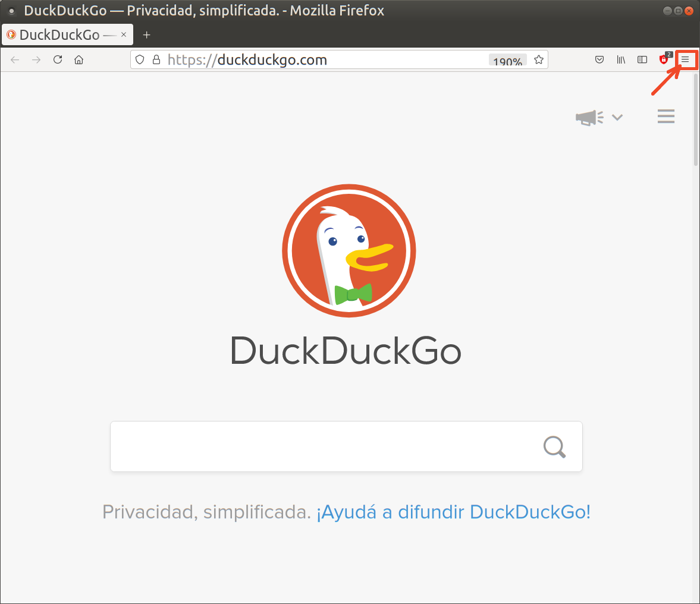
Task: Minimize the Firefox window
Action: (667, 11)
